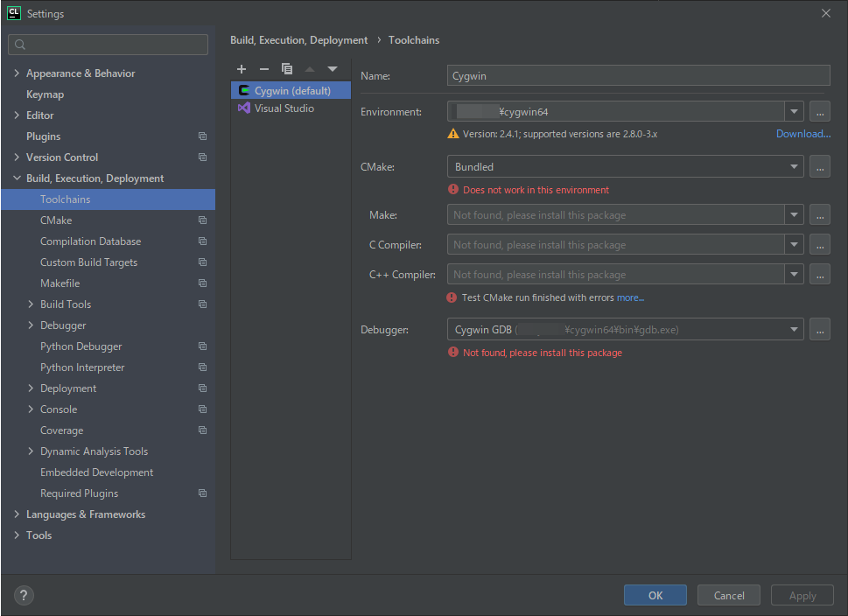Collapse Build, Execution, Deployment section
This screenshot has height=616, width=848.
(x=17, y=178)
